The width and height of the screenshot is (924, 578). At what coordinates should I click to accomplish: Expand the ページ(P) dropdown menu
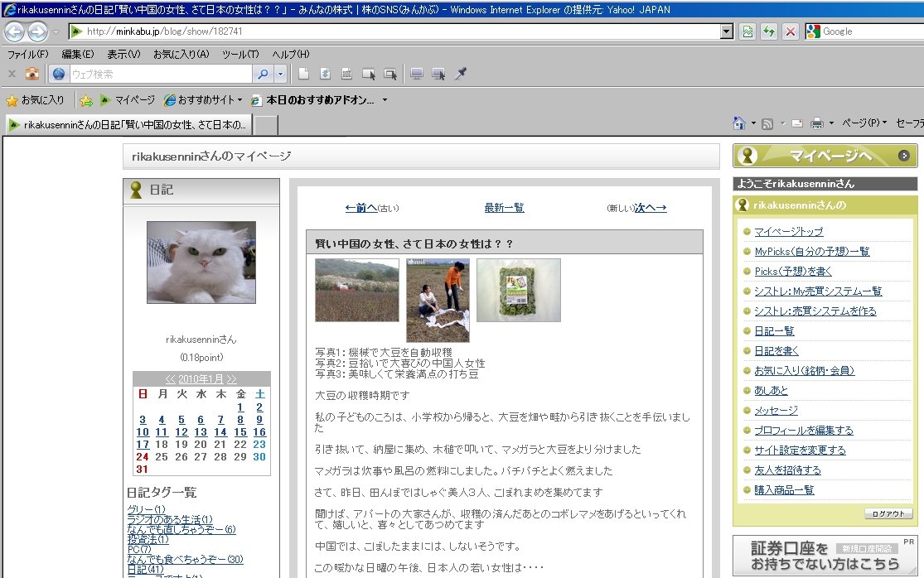[864, 123]
